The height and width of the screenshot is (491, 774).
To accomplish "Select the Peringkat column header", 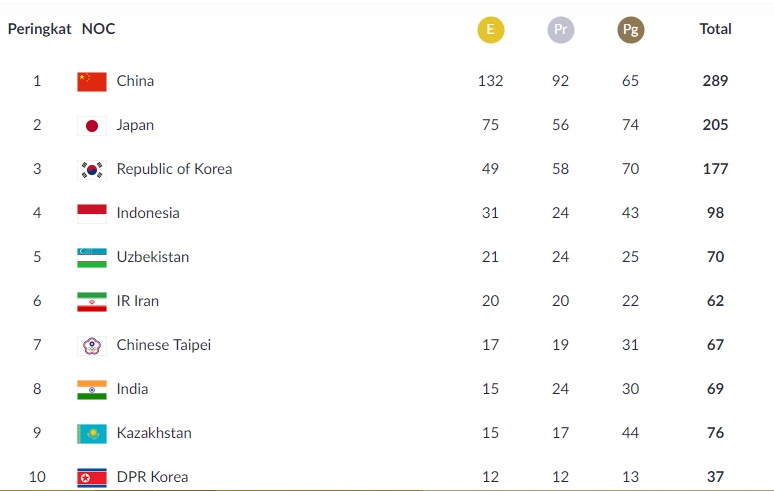I will pyautogui.click(x=39, y=29).
